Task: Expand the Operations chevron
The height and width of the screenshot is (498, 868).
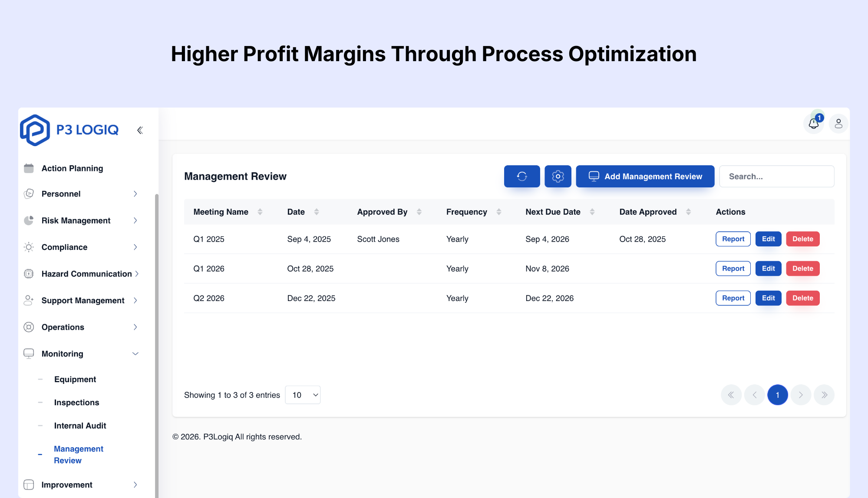Action: pyautogui.click(x=135, y=327)
